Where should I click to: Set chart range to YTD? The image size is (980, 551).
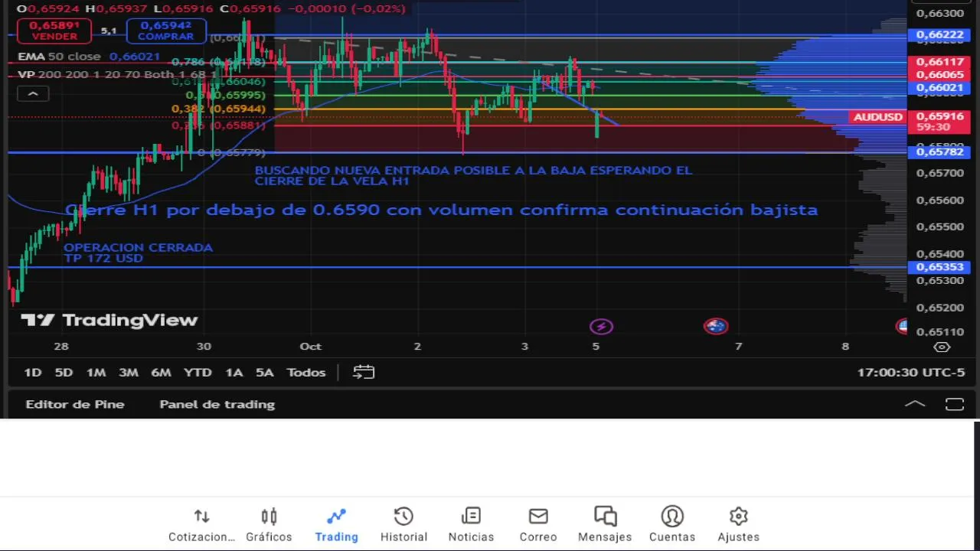pyautogui.click(x=198, y=372)
